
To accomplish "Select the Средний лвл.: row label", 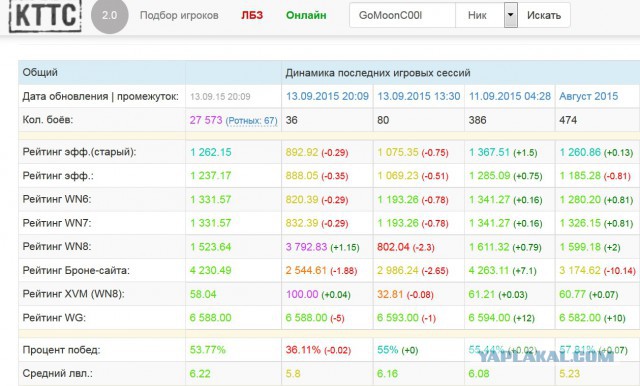I will pos(58,373).
